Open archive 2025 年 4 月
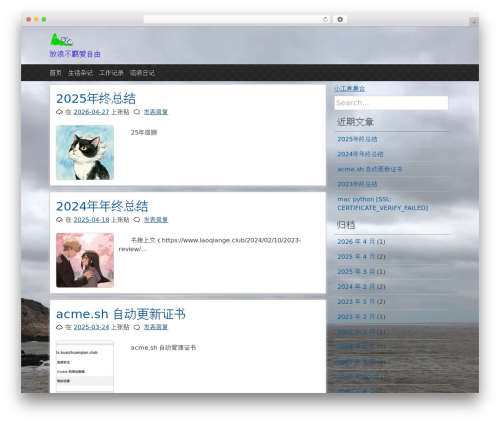 [356, 257]
